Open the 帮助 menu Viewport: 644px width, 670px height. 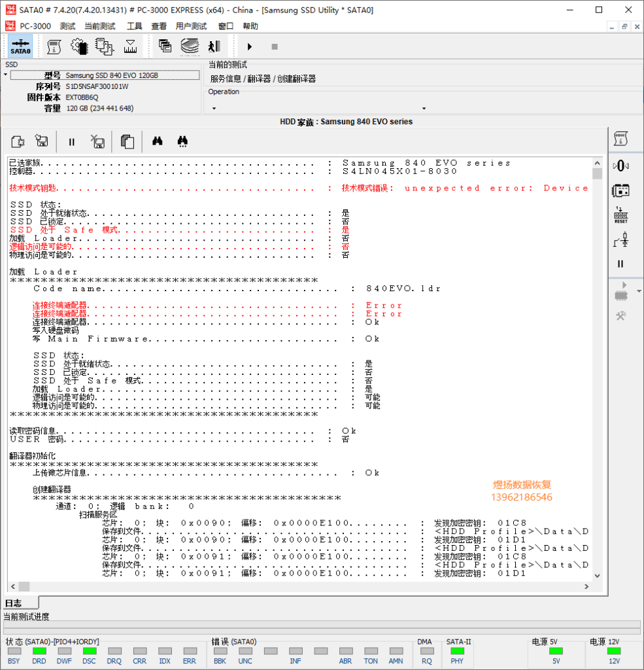point(250,26)
